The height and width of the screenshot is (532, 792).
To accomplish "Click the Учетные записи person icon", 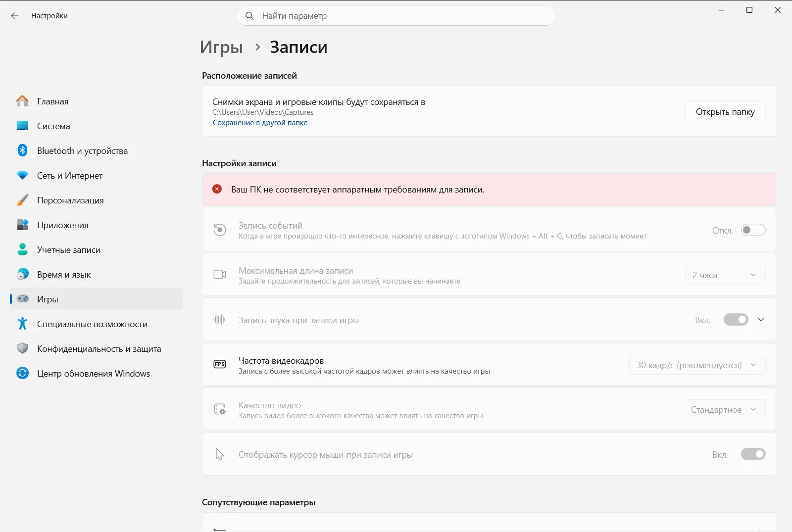I will 22,249.
